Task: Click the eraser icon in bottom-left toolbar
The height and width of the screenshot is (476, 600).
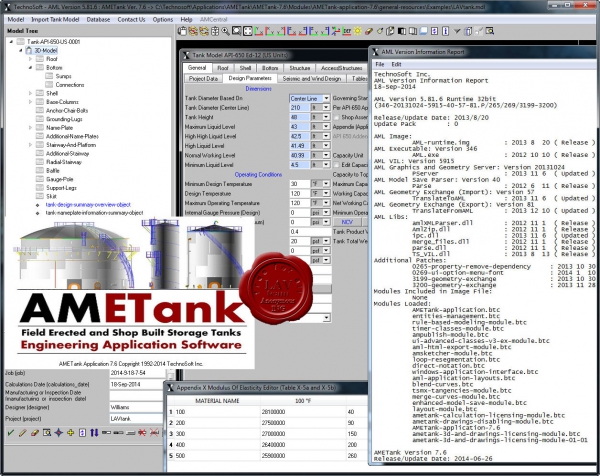Action: [x=35, y=432]
